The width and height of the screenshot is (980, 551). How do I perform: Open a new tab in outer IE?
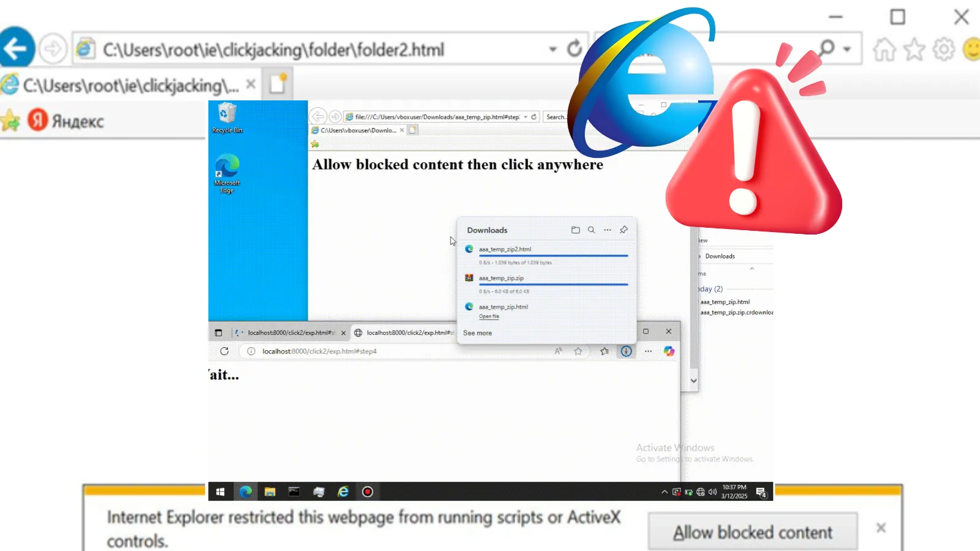278,84
